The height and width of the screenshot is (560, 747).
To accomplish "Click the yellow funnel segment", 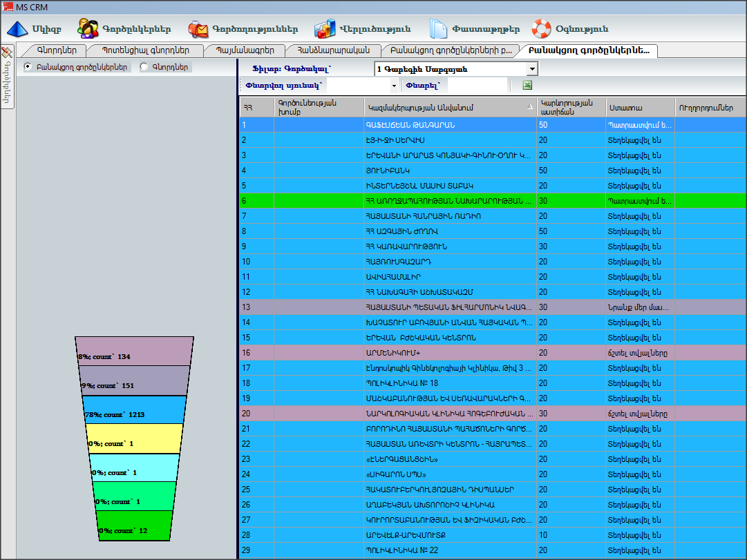I will pyautogui.click(x=134, y=438).
